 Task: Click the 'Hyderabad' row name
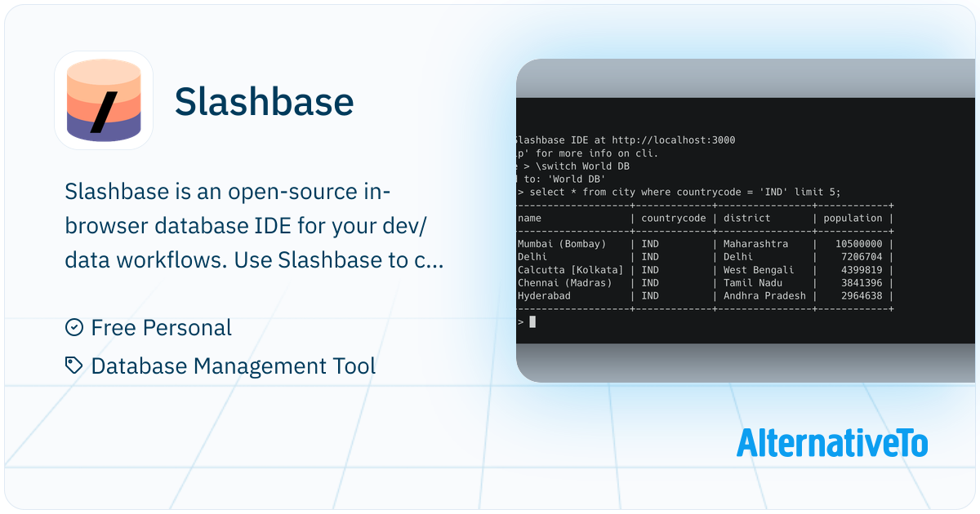coord(545,296)
